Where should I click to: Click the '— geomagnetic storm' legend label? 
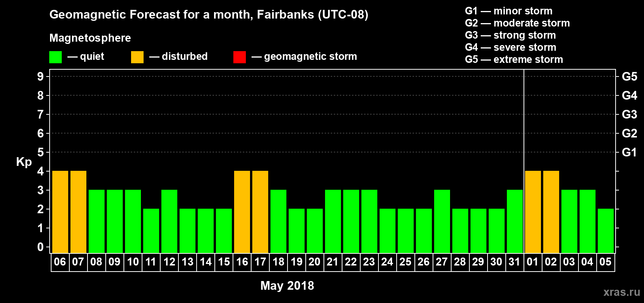pyautogui.click(x=304, y=57)
